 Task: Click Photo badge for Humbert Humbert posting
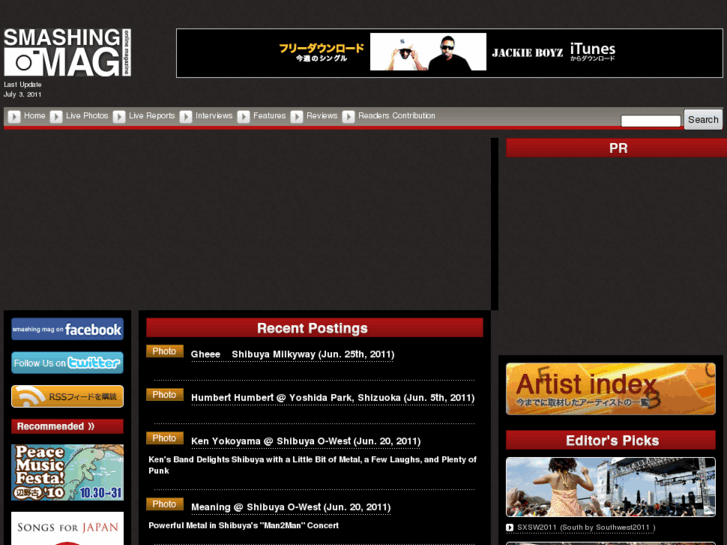(x=165, y=395)
